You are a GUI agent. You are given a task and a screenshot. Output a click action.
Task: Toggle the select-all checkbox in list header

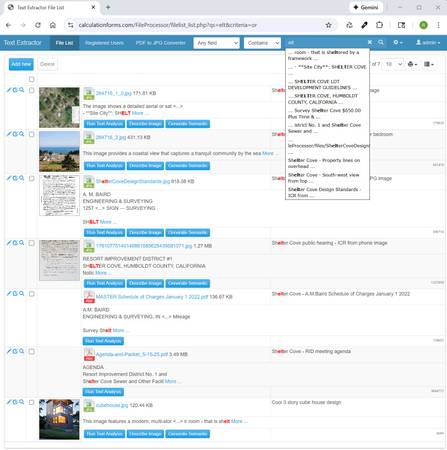point(31,79)
